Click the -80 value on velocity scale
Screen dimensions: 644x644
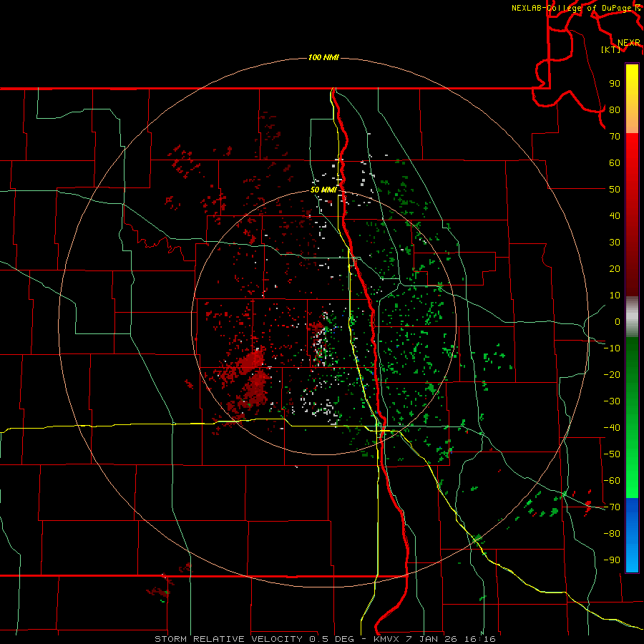612,534
